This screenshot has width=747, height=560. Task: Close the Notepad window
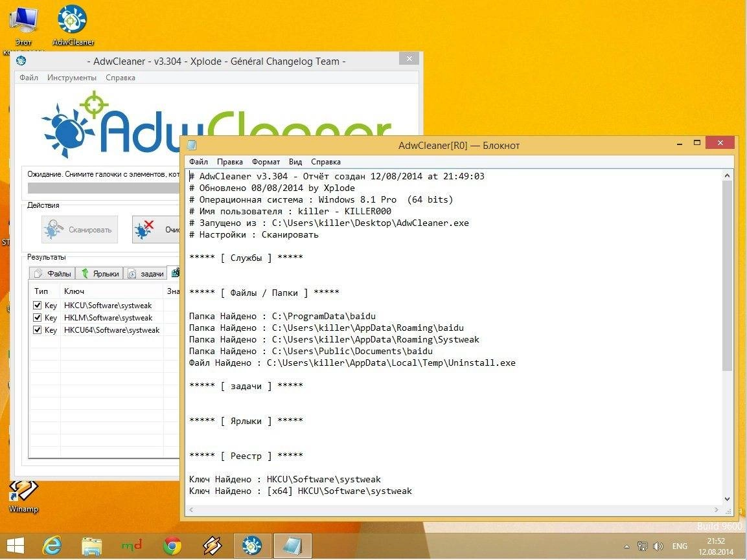pyautogui.click(x=720, y=143)
